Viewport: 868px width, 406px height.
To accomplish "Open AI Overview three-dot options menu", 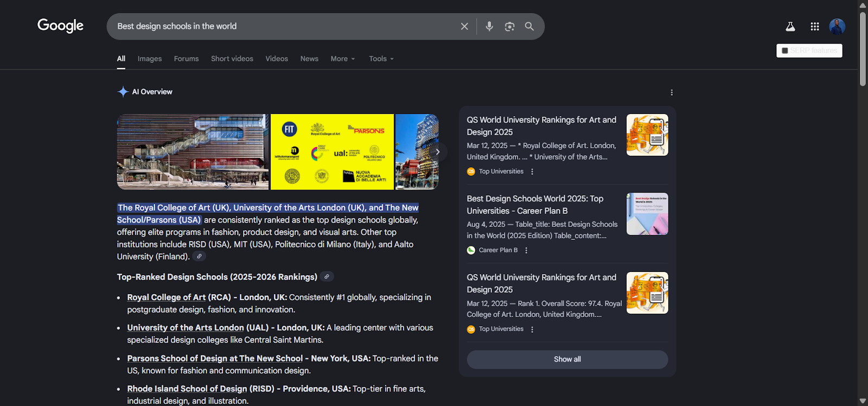I will pos(672,93).
